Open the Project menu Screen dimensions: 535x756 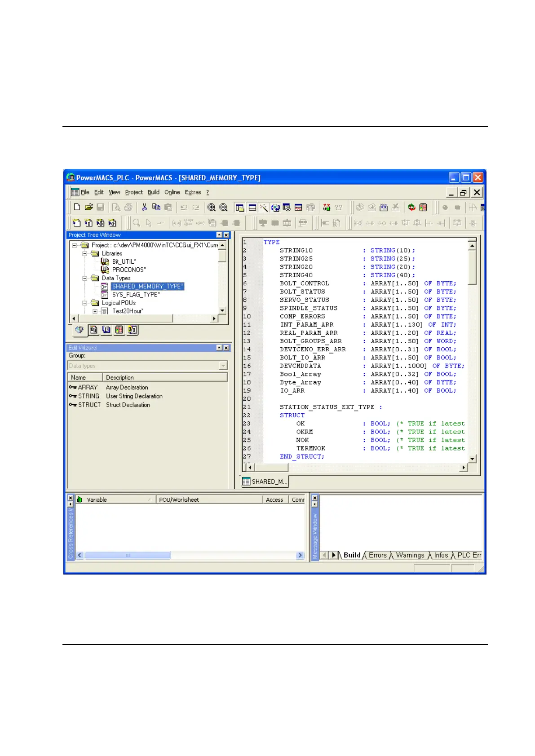click(x=134, y=192)
